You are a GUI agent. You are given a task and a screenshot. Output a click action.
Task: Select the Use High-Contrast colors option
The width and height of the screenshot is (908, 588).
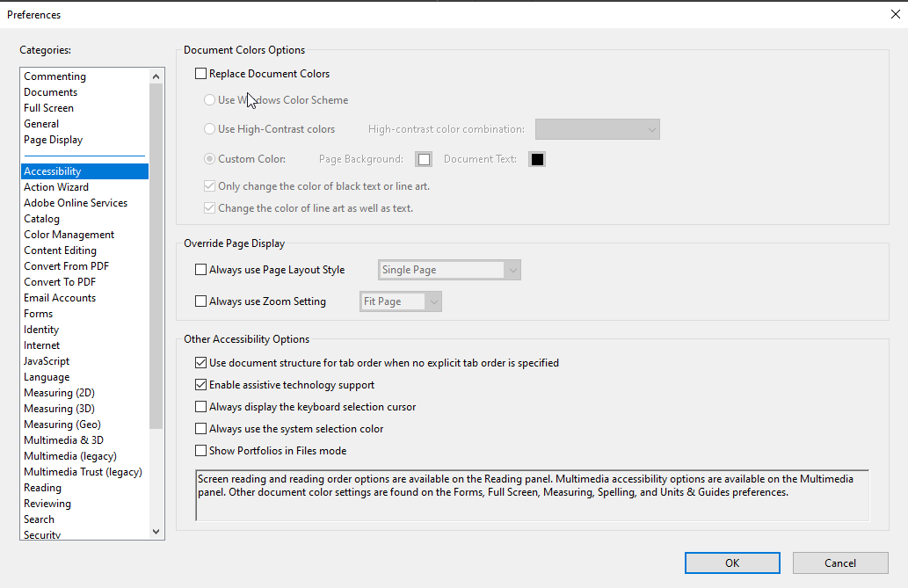point(209,128)
